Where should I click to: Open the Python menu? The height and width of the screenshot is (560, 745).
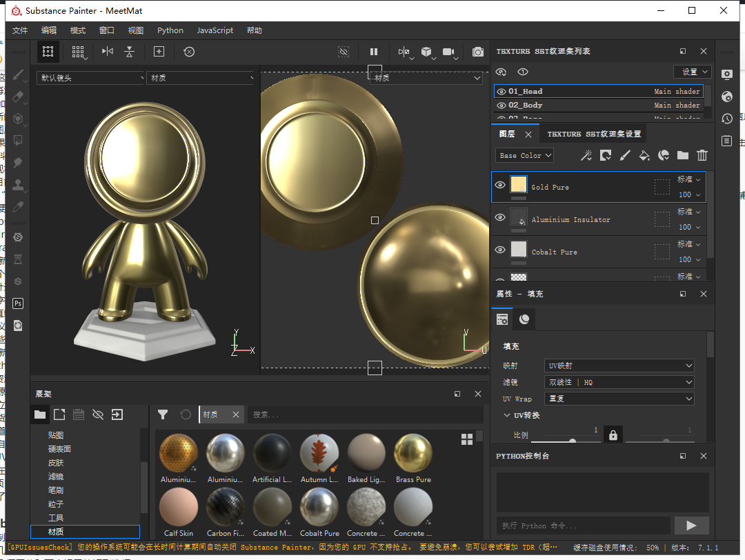[170, 30]
